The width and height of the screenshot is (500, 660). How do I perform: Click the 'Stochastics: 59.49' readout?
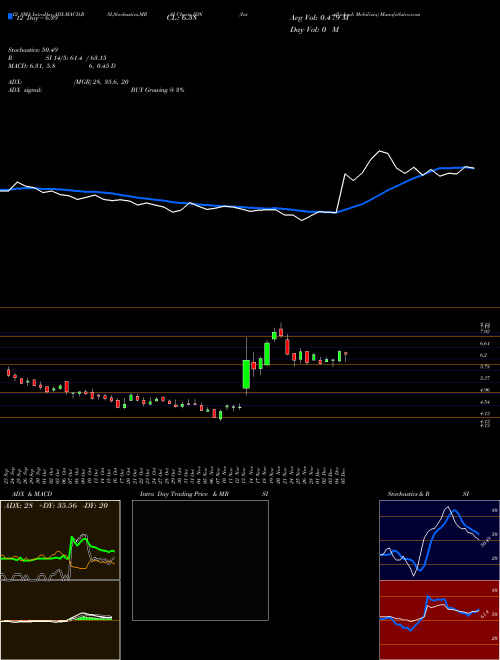(33, 50)
